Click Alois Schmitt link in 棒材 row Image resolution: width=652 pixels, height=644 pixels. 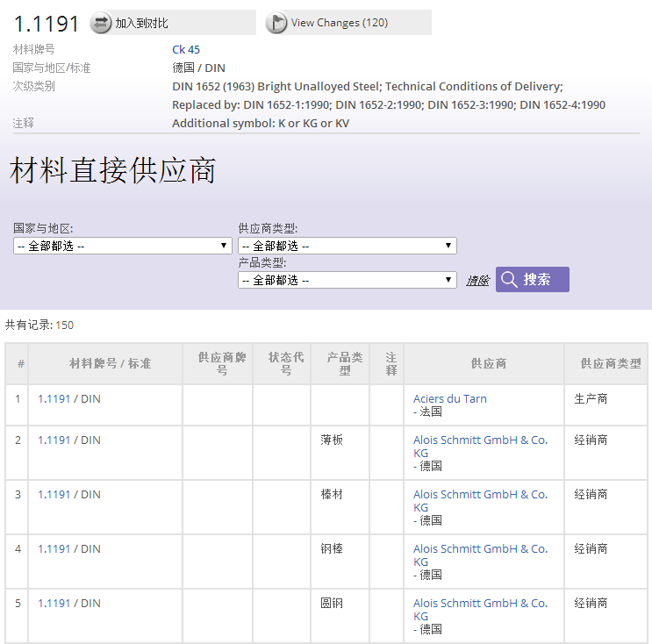(480, 495)
